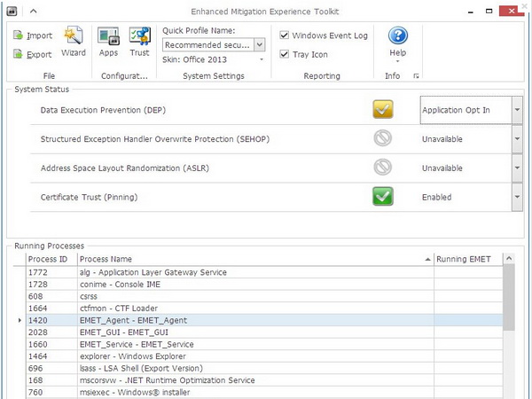The image size is (532, 399).
Task: Click the process list scrollbar thumb
Action: 509,297
